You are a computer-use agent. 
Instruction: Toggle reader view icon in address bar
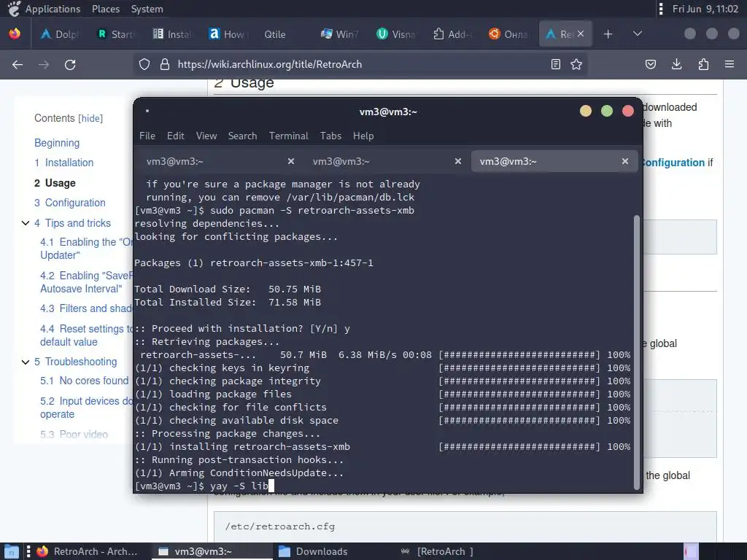coord(555,64)
